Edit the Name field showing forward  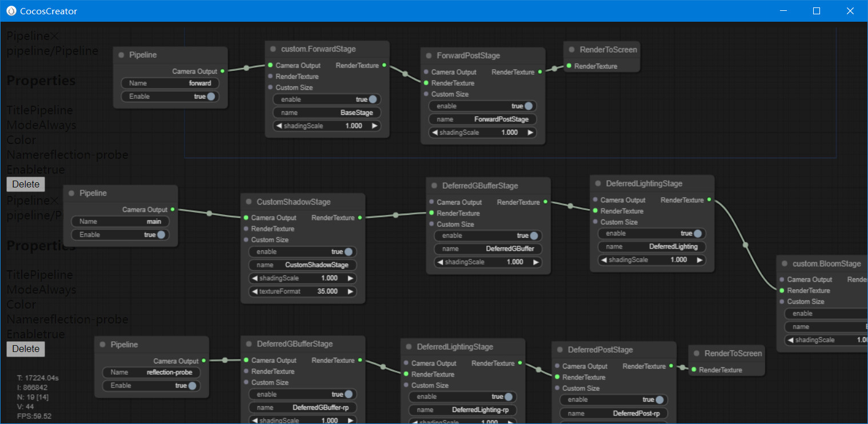(170, 83)
